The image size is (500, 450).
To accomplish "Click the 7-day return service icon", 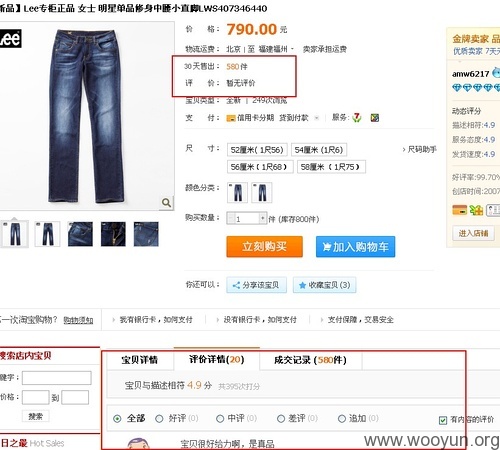I will coord(357,118).
